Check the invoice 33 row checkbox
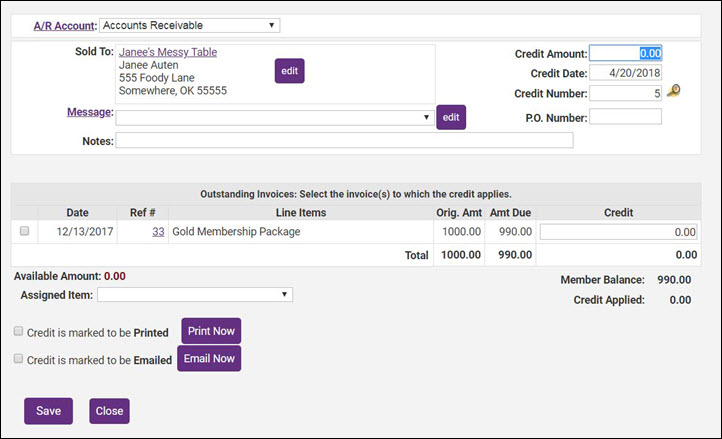 coord(25,231)
